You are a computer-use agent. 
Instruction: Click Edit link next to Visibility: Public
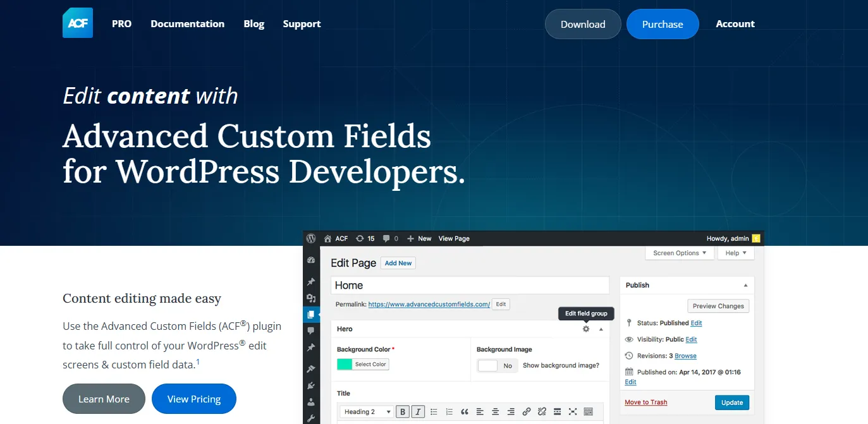pyautogui.click(x=691, y=339)
